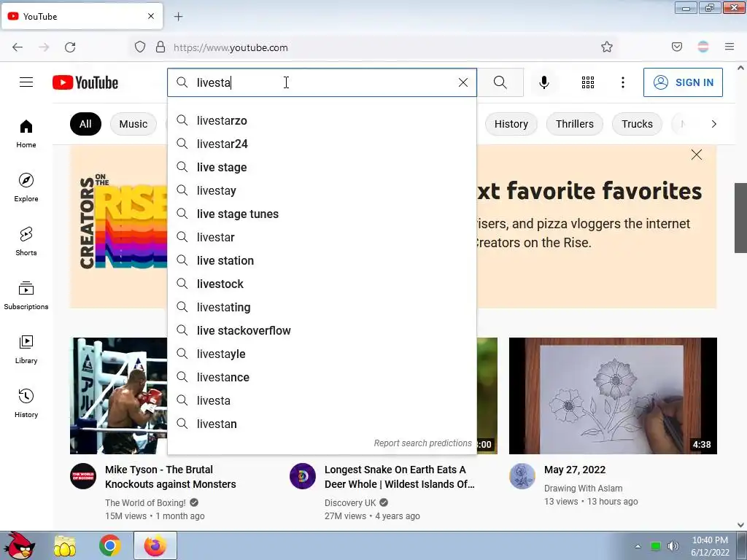Open flower drawing video thumbnail

(x=613, y=396)
